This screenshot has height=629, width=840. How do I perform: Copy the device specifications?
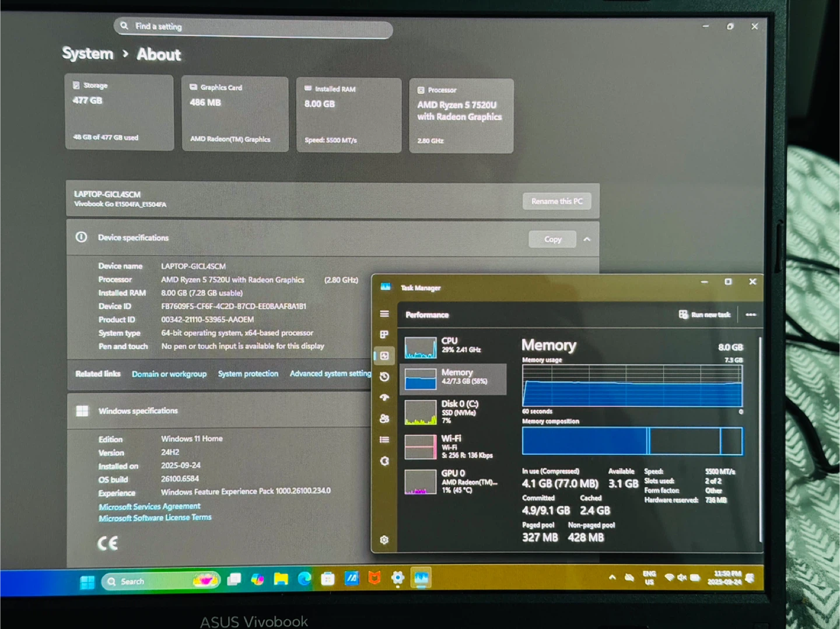click(x=552, y=239)
